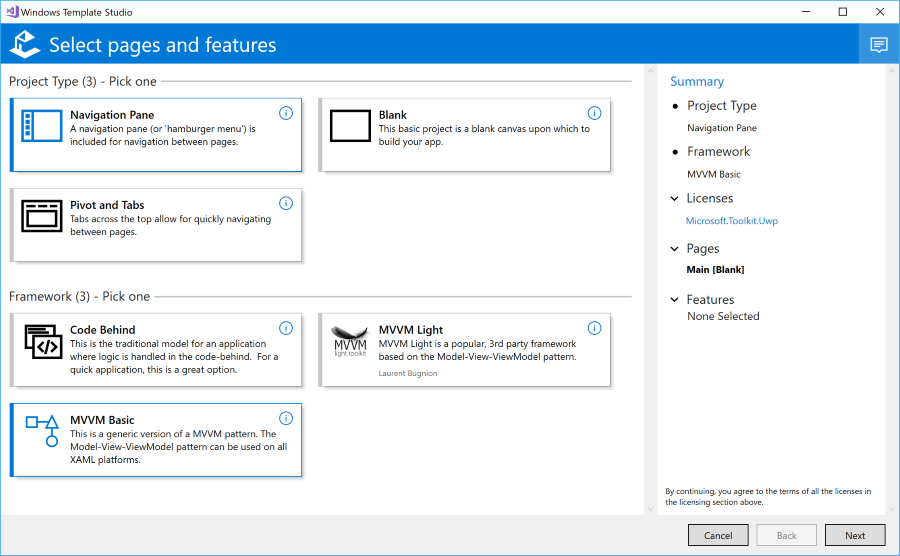Collapse the Licenses section

point(674,199)
